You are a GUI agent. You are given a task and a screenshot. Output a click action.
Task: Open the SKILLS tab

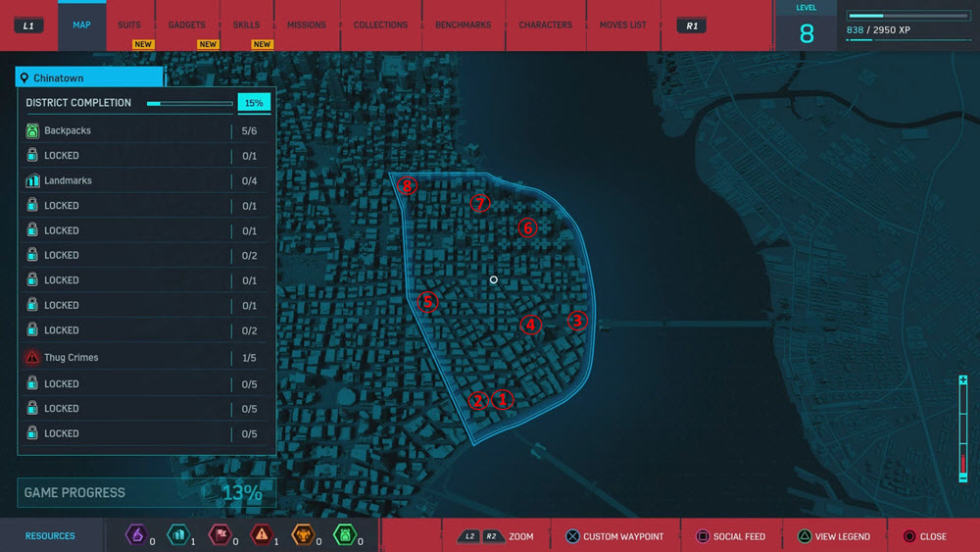click(x=246, y=25)
